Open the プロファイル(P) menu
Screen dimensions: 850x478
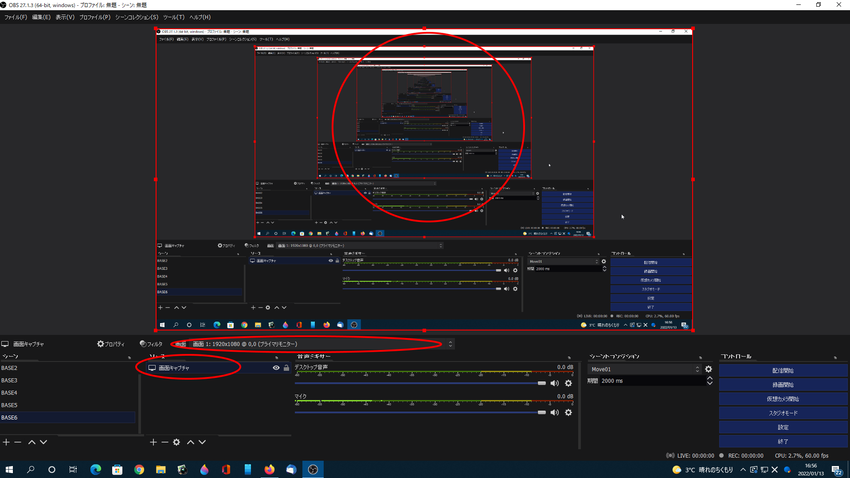click(x=94, y=17)
